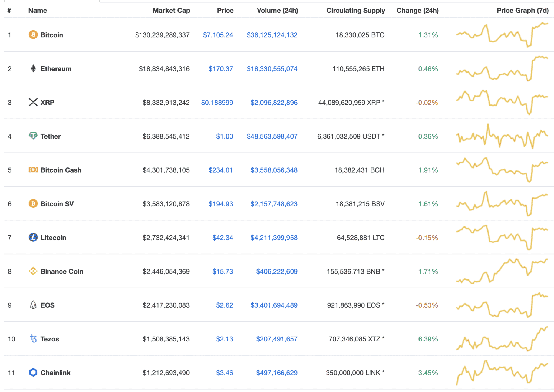Viewport: 554px width, 392px height.
Task: Click the Bitcoin Cash logo icon
Action: click(33, 170)
